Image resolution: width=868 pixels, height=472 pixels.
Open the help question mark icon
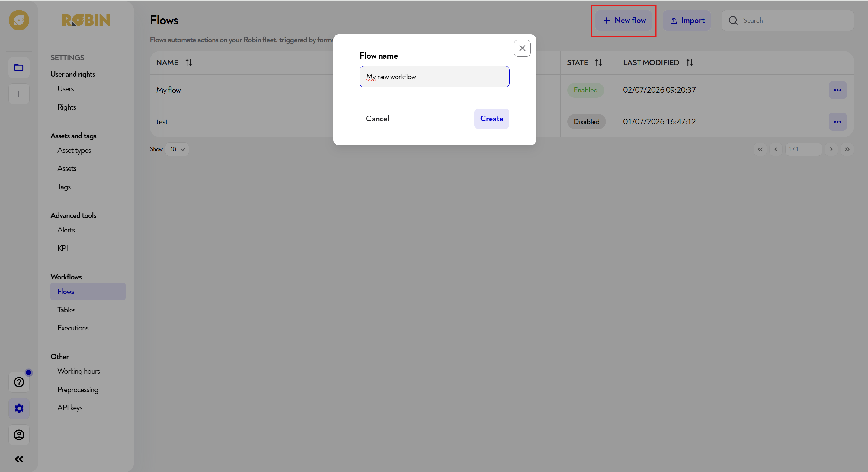[19, 382]
